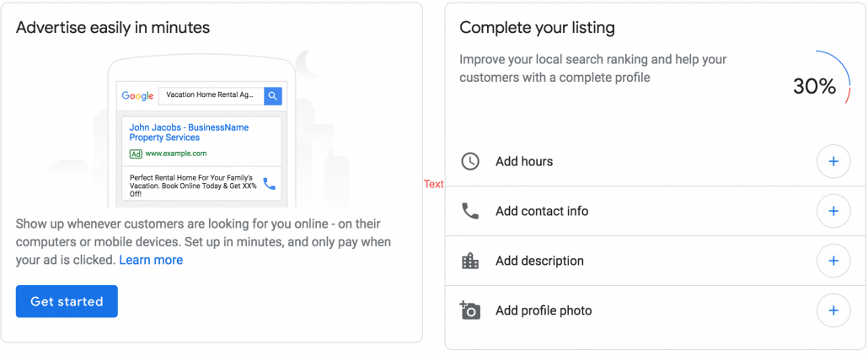Click the 30% completion progress ring

coord(815,85)
